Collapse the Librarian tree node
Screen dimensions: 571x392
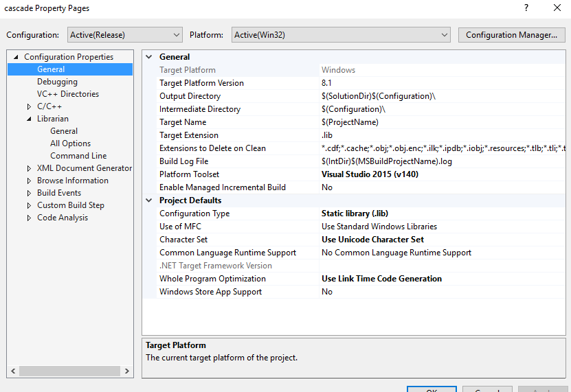click(x=29, y=119)
